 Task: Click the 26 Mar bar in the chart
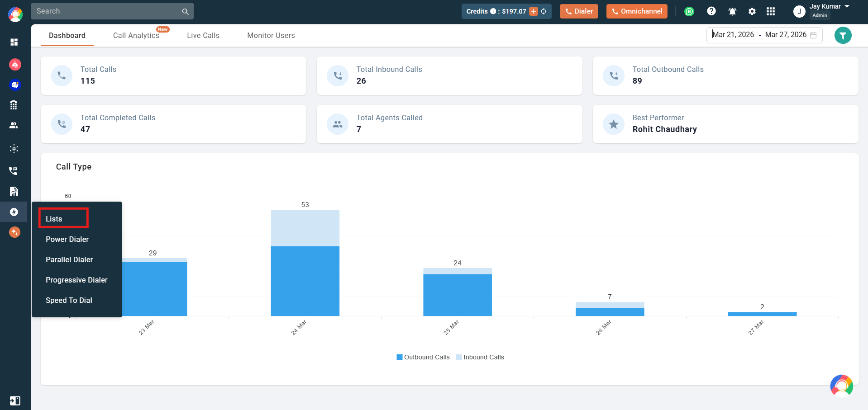click(x=610, y=309)
